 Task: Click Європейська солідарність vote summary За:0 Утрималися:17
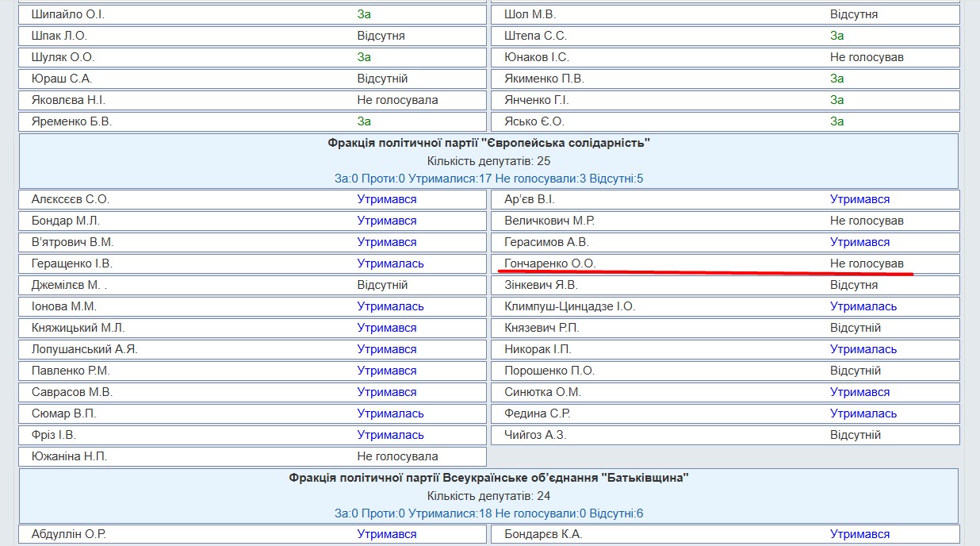tap(489, 179)
